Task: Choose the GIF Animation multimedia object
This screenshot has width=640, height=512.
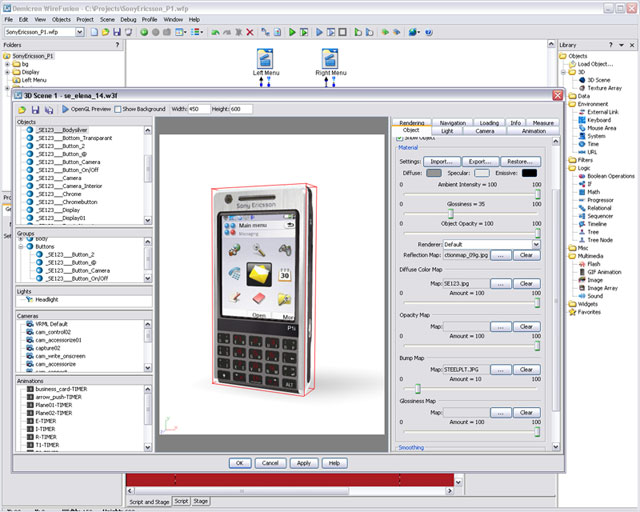Action: click(606, 272)
